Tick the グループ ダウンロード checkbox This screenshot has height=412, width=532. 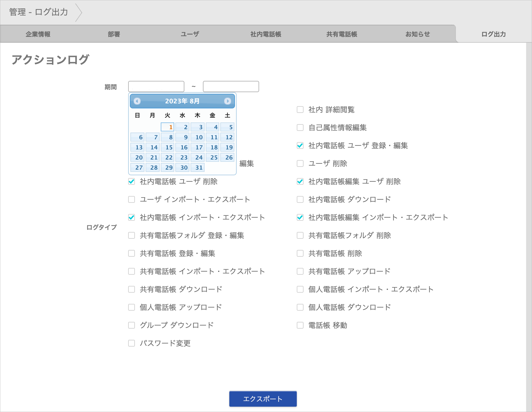pyautogui.click(x=132, y=325)
